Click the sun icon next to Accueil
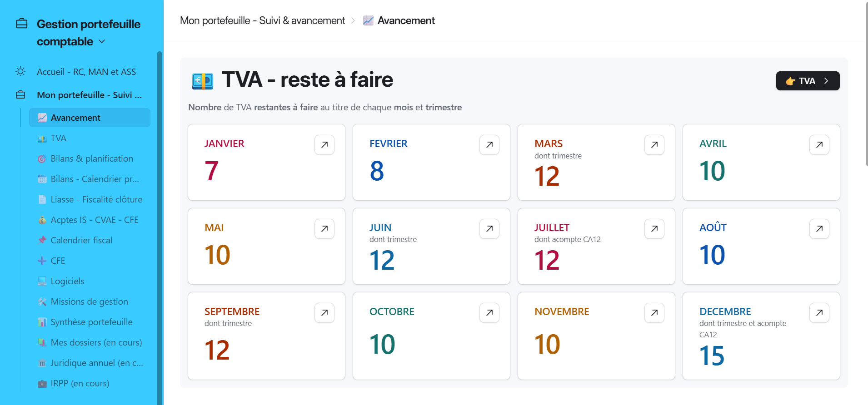Viewport: 868px width, 405px height. [20, 72]
